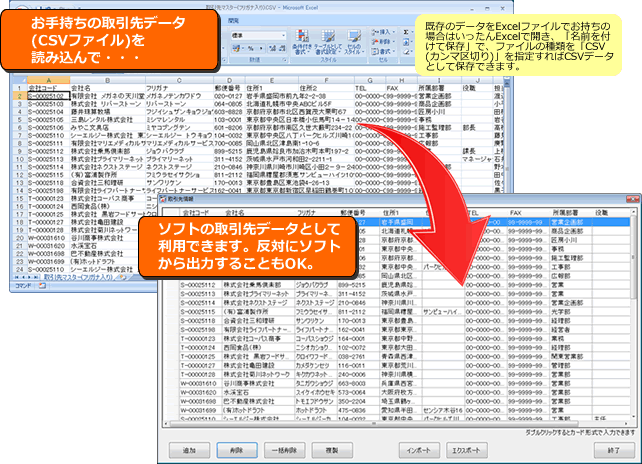Image resolution: width=642 pixels, height=464 pixels.
Task: Click the 所属部署 column header in dialog
Action: [570, 213]
